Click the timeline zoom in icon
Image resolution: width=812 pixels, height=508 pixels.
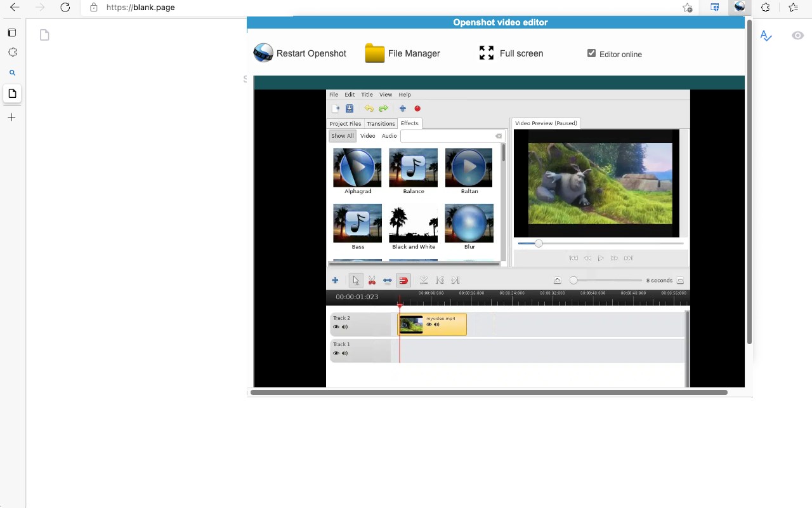(x=557, y=281)
